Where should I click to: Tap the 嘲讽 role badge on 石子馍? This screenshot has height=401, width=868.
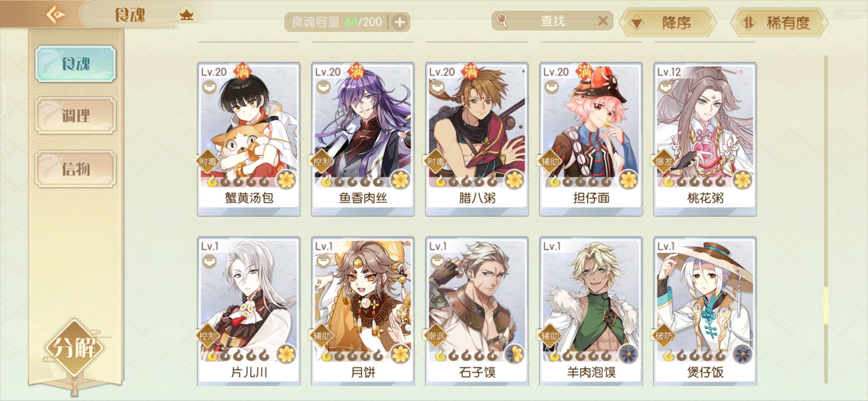pyautogui.click(x=435, y=336)
